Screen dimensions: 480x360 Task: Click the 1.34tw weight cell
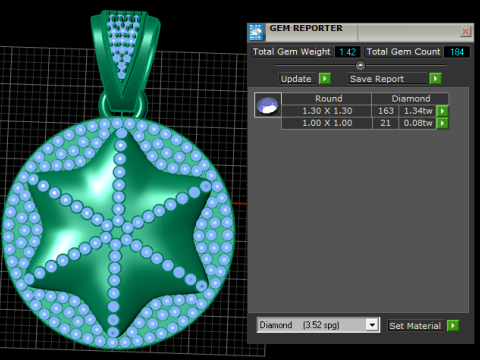click(418, 111)
